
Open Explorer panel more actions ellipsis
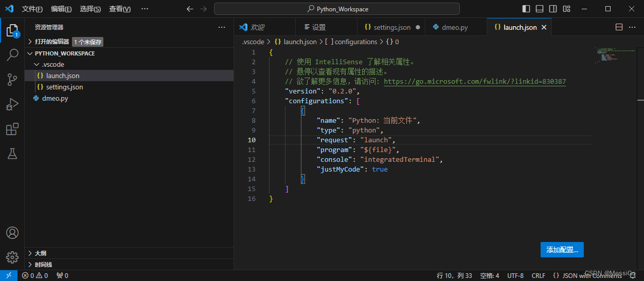[x=222, y=27]
